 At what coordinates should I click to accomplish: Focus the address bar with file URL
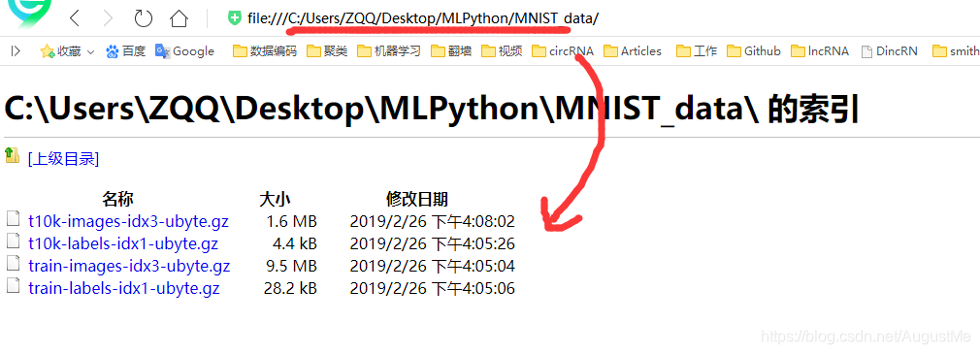pyautogui.click(x=422, y=18)
